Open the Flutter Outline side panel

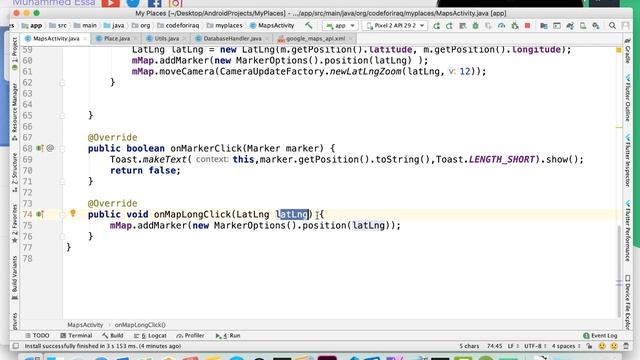627,98
